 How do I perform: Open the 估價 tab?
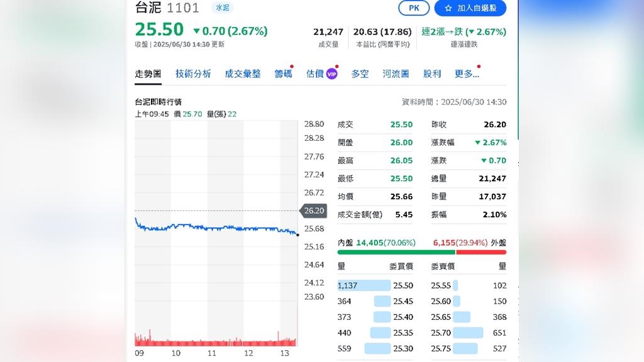pyautogui.click(x=315, y=74)
